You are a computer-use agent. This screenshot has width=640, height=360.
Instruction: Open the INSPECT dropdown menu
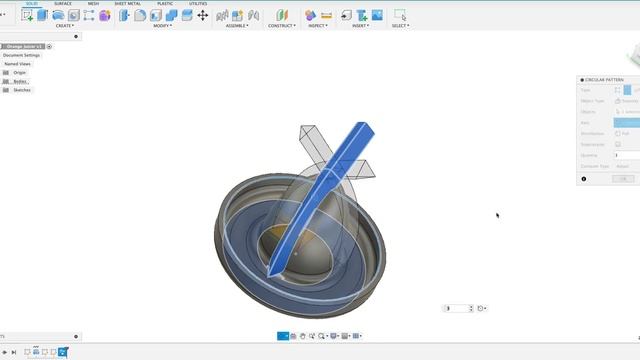[318, 26]
